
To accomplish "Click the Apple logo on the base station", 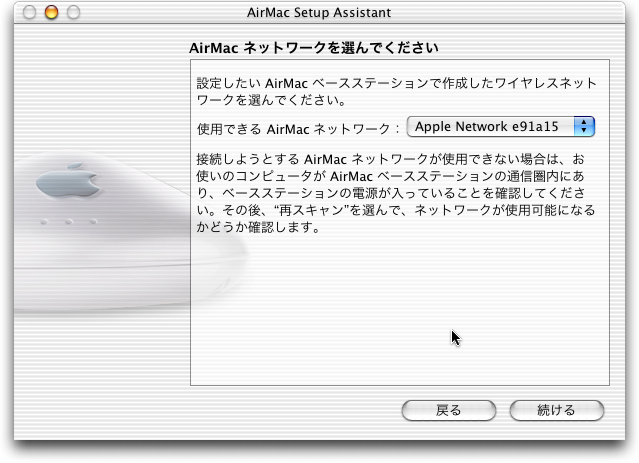I will [x=68, y=181].
